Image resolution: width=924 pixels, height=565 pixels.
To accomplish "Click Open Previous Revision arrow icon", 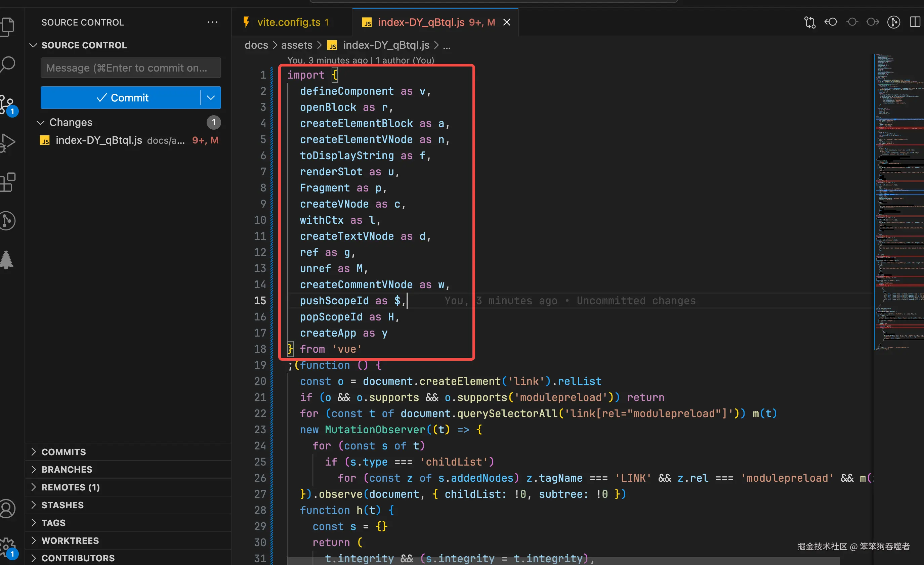I will [x=831, y=23].
